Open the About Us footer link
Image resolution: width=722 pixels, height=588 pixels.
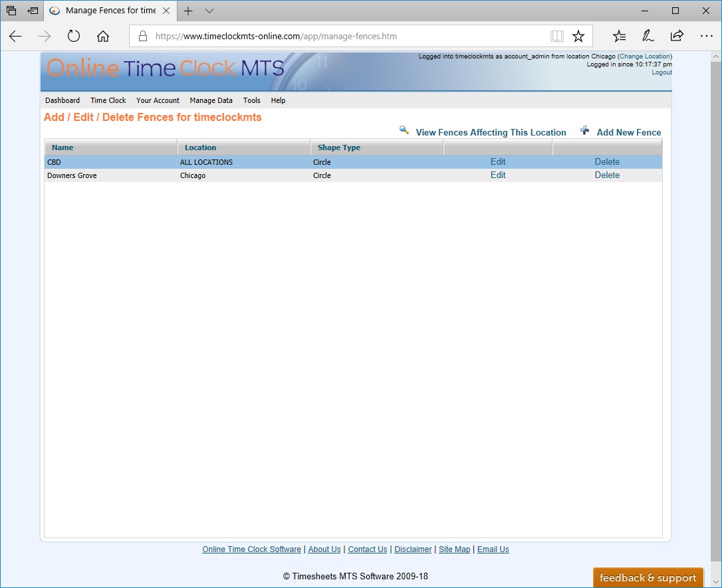324,549
